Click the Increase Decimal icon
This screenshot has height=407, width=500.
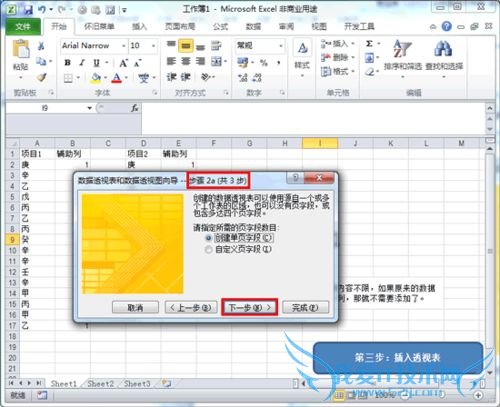[x=243, y=78]
